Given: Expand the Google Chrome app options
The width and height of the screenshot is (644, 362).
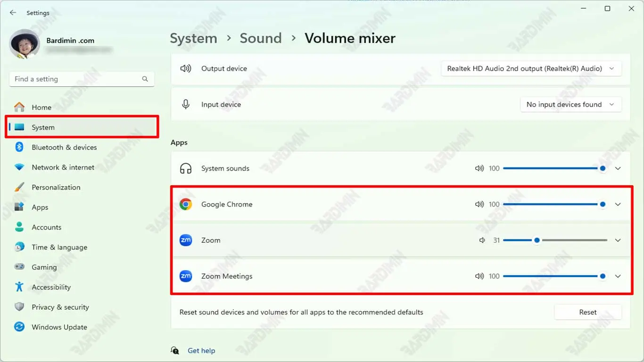Looking at the screenshot, I should tap(618, 204).
